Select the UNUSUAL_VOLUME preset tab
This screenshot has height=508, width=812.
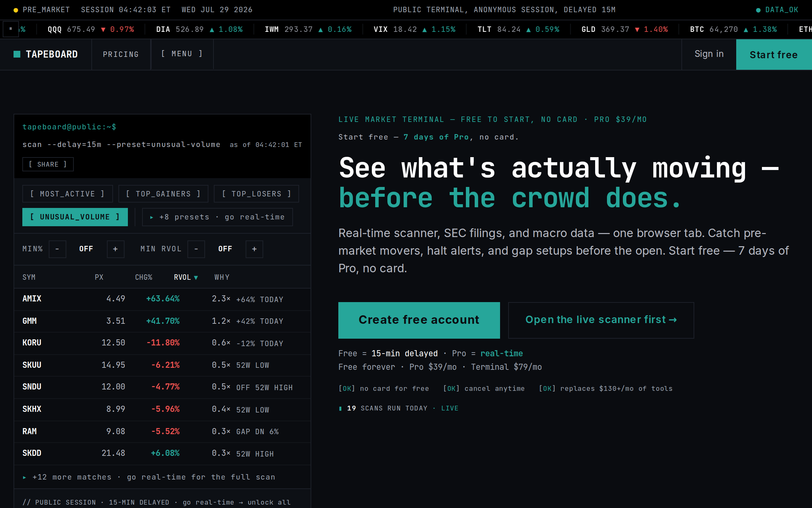click(75, 217)
